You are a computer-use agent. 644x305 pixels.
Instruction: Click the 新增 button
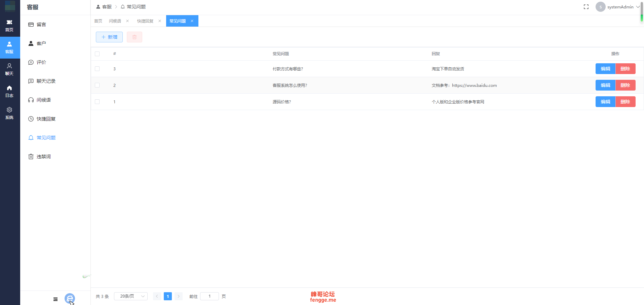click(x=109, y=37)
